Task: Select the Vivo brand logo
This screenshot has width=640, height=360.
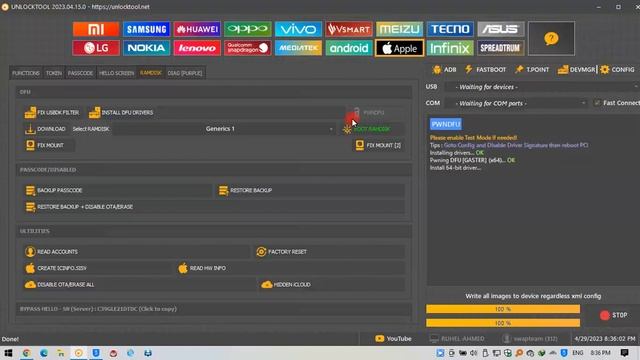Action: click(298, 29)
